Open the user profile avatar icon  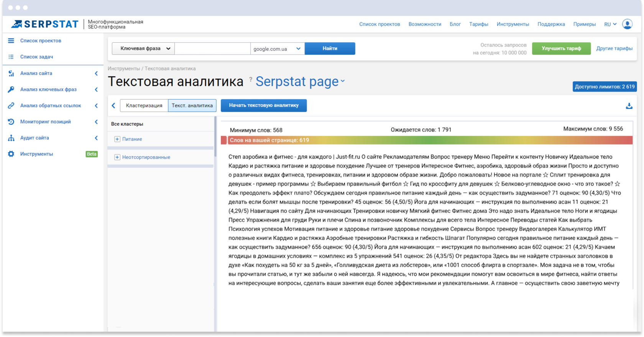coord(627,24)
